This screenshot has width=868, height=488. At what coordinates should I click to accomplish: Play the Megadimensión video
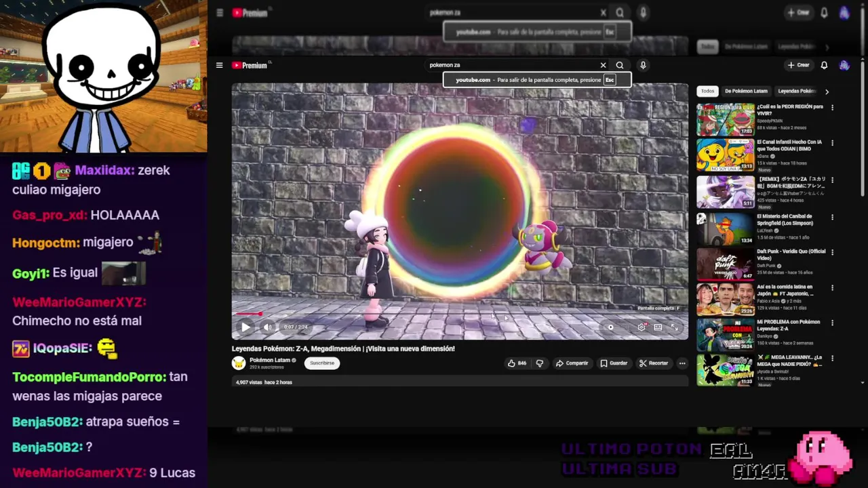click(245, 327)
